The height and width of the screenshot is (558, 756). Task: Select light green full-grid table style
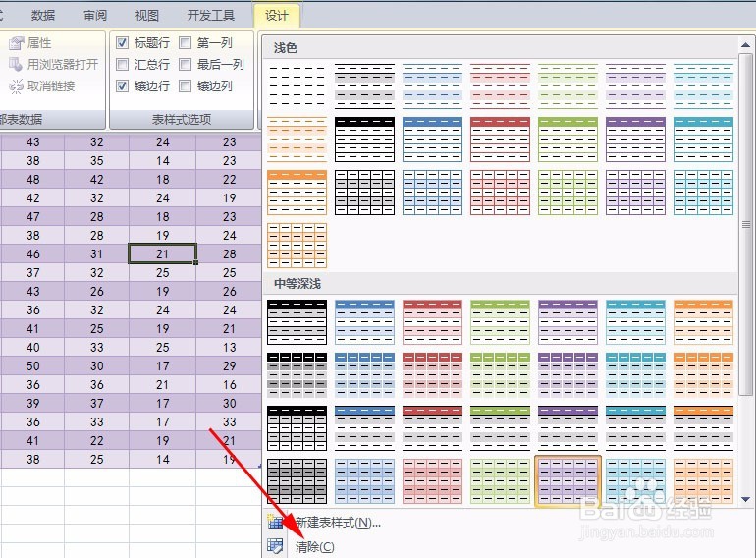pyautogui.click(x=567, y=193)
